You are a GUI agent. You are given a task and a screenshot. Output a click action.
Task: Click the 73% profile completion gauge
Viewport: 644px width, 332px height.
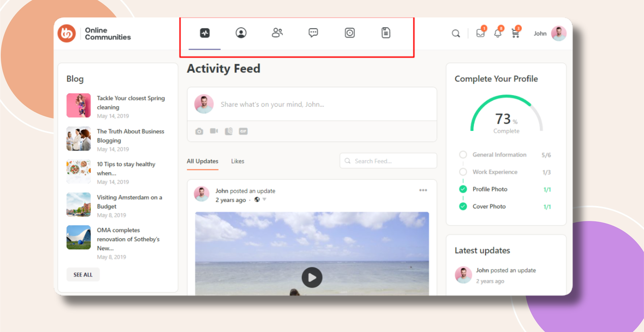(506, 114)
